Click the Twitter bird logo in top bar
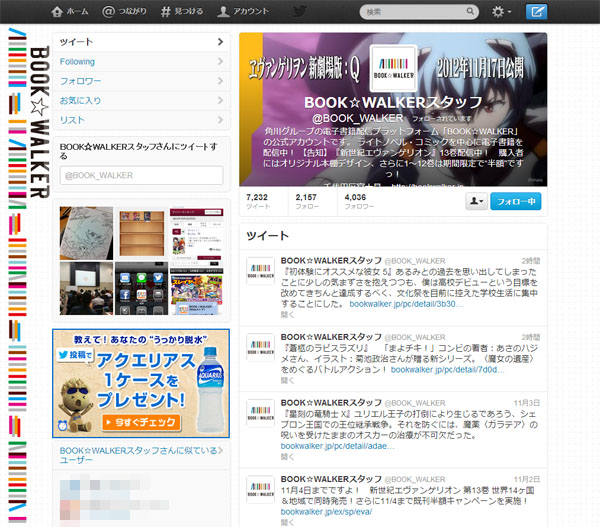The width and height of the screenshot is (600, 527). click(x=298, y=12)
